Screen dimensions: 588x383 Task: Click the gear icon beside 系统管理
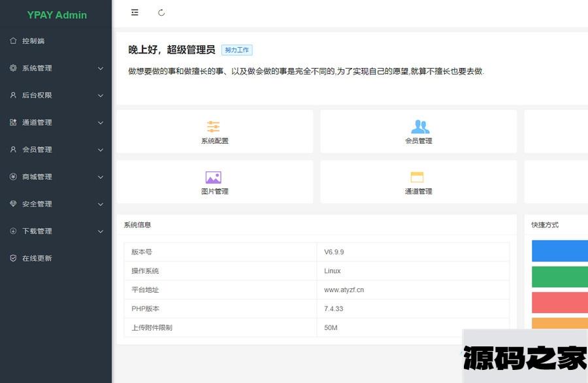tap(13, 68)
